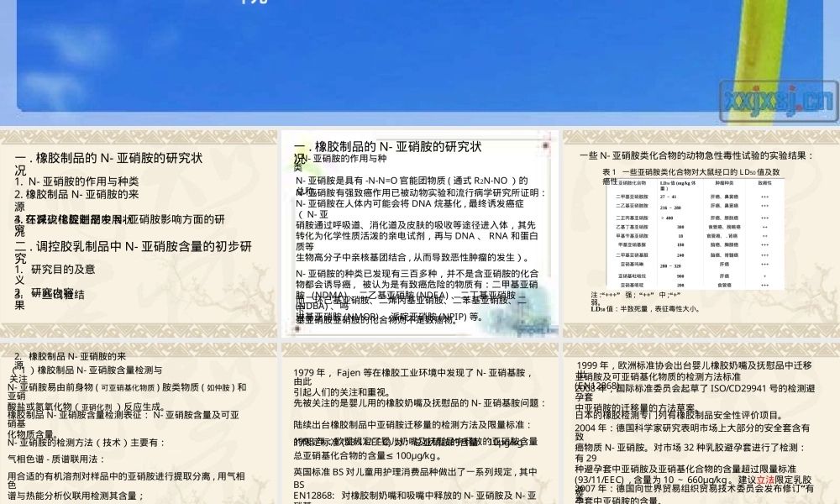The height and width of the screenshot is (504, 840).
Task: Click the line 先被关注的是婴儿用的橡胶奶嘴及抚慰品
Action: (419, 403)
